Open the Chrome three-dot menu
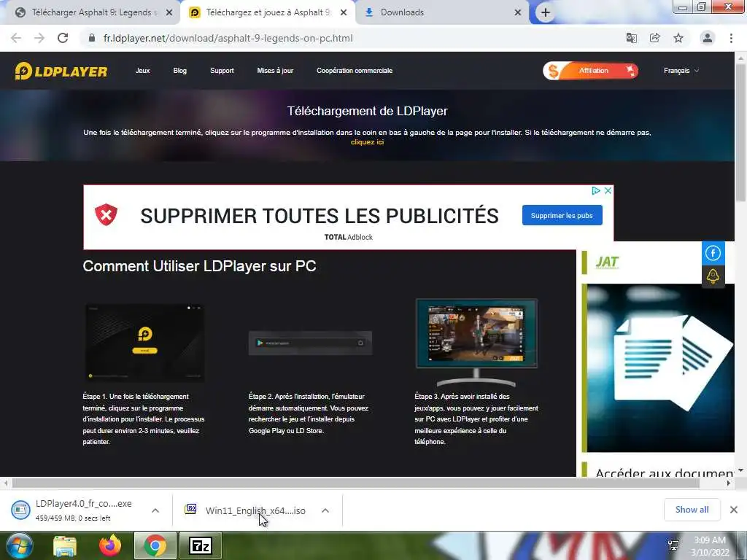The height and width of the screenshot is (560, 747). [731, 38]
